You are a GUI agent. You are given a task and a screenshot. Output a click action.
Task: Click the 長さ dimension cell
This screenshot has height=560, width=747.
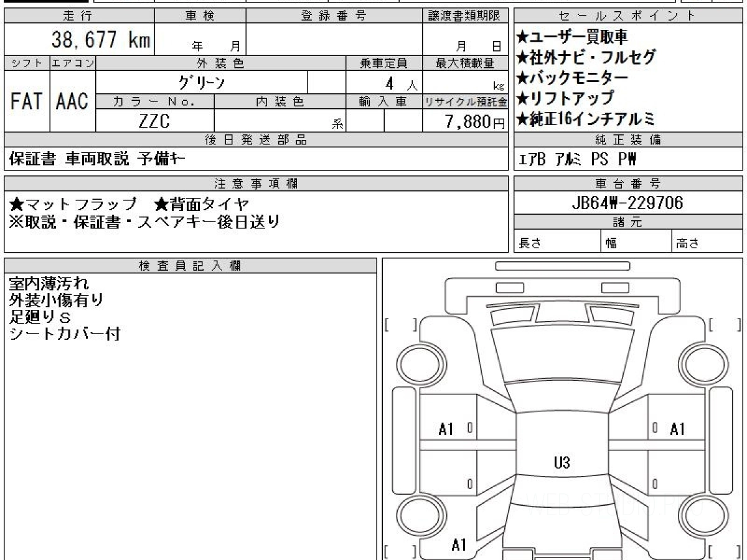[557, 242]
